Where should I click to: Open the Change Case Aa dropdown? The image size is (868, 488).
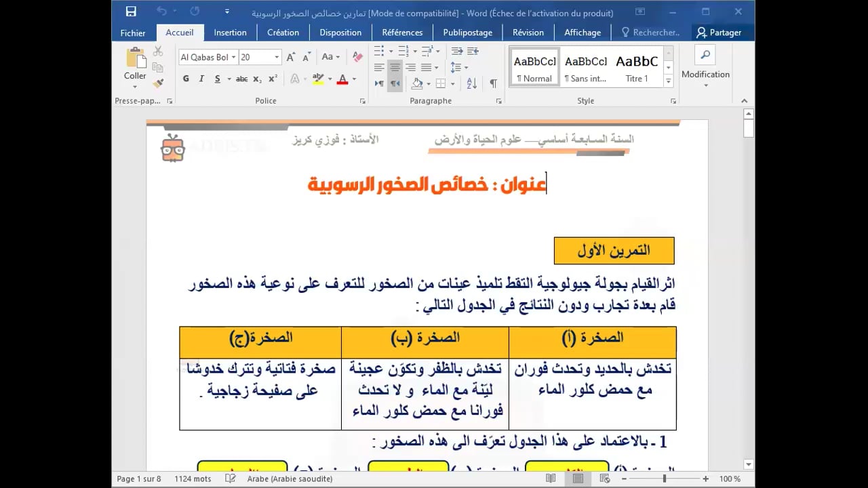(x=330, y=58)
